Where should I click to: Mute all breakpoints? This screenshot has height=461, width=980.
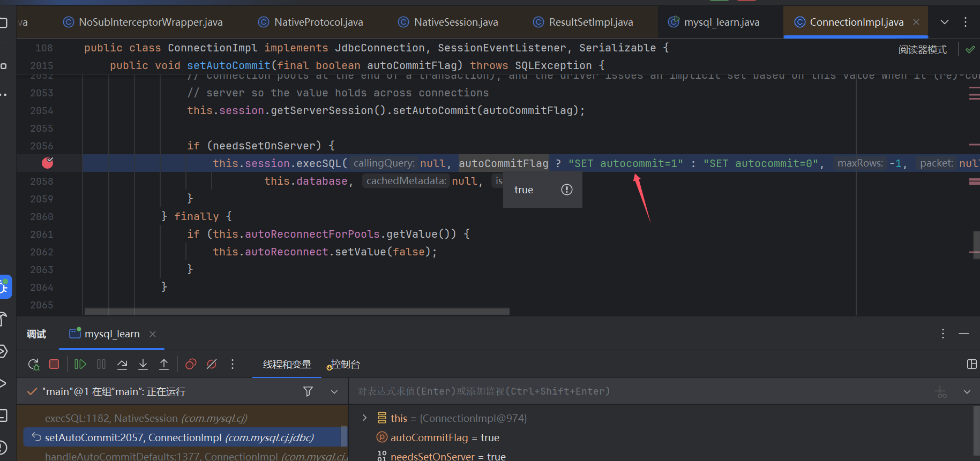point(212,365)
